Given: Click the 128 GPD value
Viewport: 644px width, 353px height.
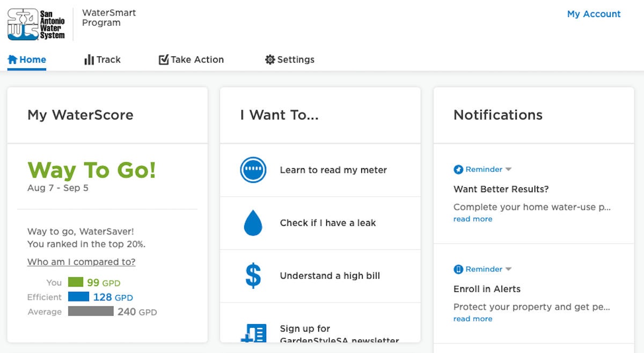Looking at the screenshot, I should click(x=113, y=297).
